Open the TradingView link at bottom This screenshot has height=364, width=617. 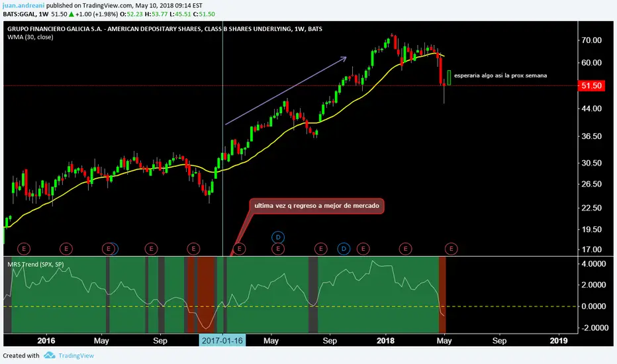(x=76, y=356)
